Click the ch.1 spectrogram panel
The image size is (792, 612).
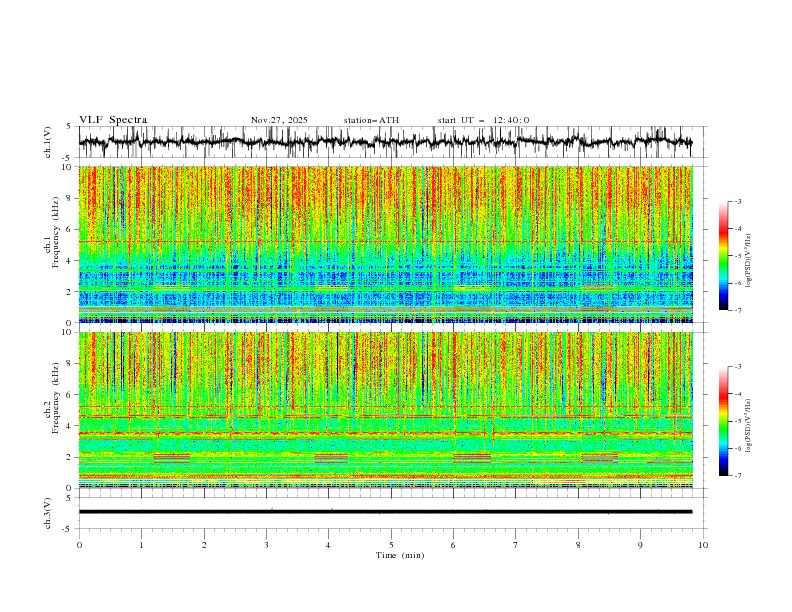coord(386,244)
